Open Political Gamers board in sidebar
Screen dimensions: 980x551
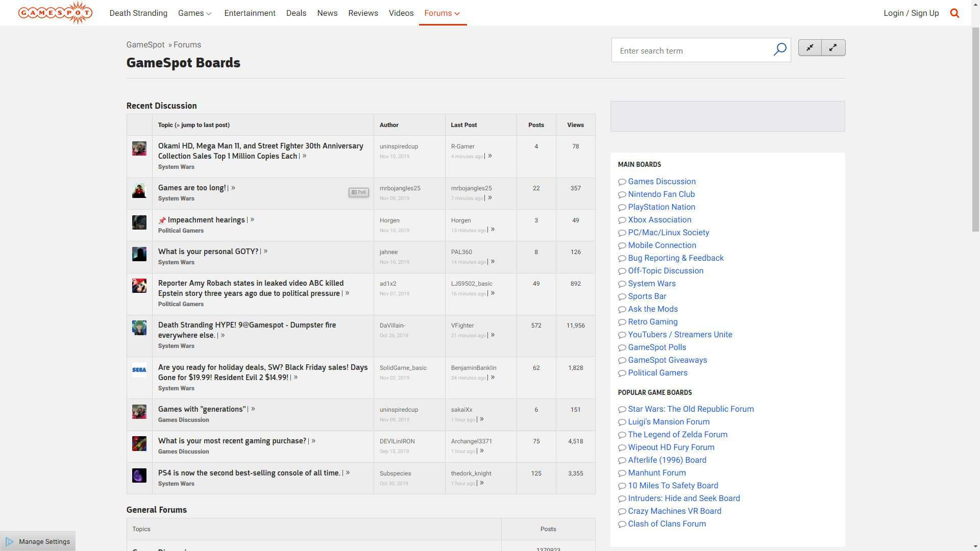(657, 373)
